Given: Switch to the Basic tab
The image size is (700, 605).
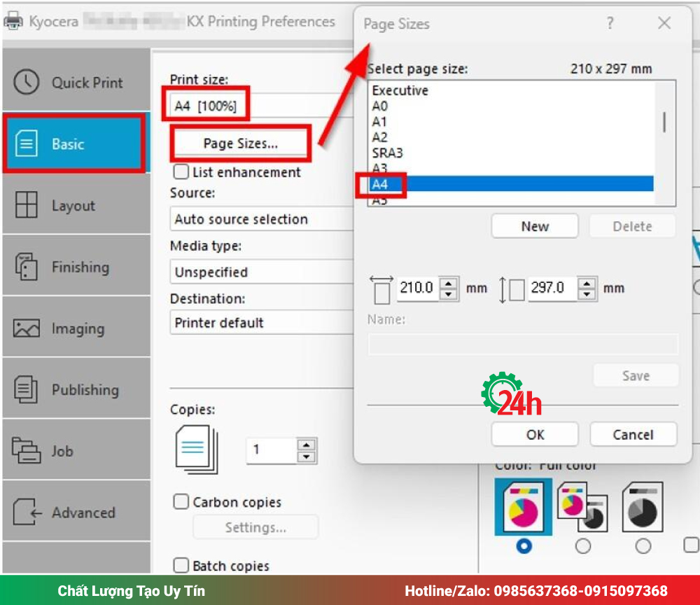Looking at the screenshot, I should point(76,144).
